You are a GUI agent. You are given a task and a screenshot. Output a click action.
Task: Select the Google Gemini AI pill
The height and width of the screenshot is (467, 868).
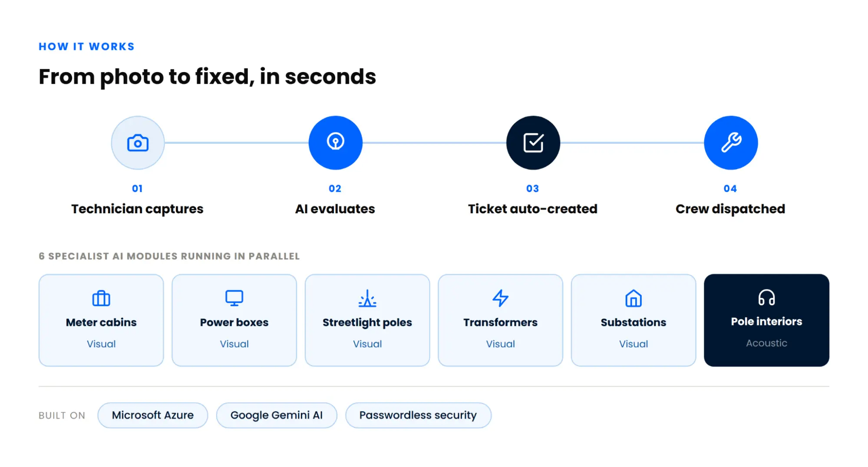277,415
